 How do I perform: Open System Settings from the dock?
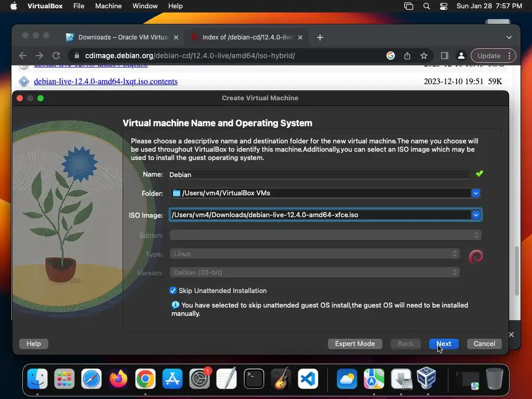(199, 378)
